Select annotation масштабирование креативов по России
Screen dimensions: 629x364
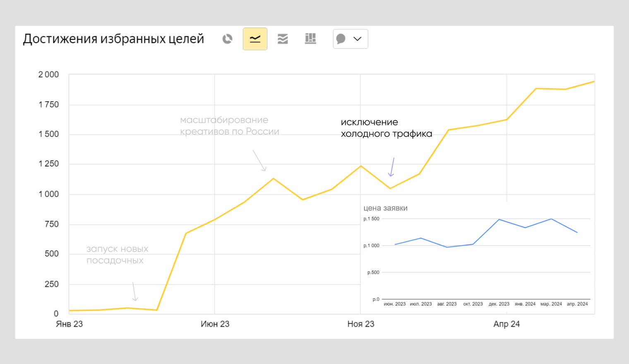(229, 126)
